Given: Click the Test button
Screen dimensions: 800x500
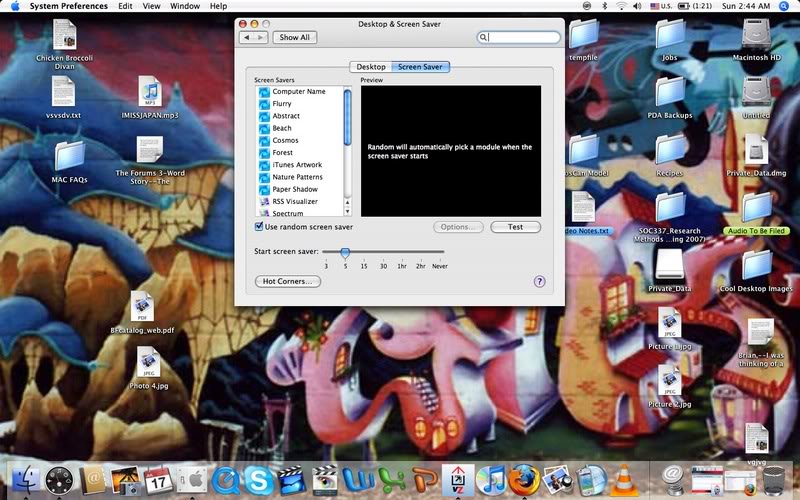Looking at the screenshot, I should click(515, 227).
